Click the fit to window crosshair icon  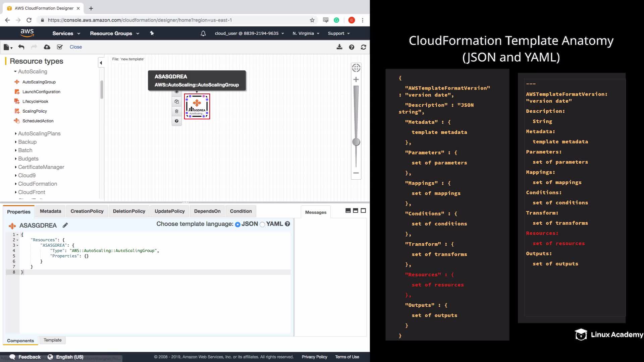click(x=356, y=68)
